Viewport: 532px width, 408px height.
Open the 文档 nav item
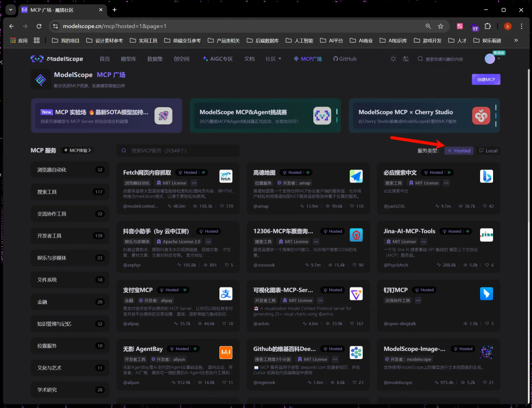tap(249, 59)
